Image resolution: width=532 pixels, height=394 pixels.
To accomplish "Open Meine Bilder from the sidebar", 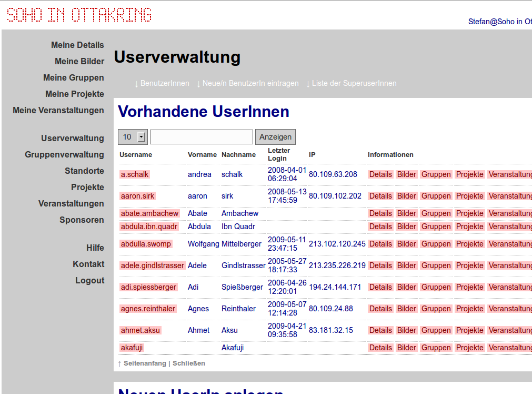I will click(x=79, y=61).
